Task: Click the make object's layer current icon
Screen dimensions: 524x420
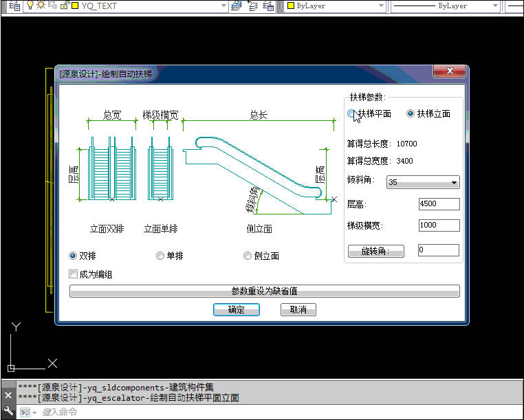Action: click(x=237, y=5)
